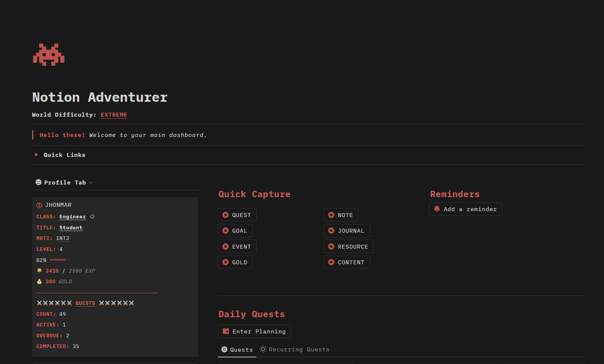Click the gear icon next to Engineer

pyautogui.click(x=92, y=217)
